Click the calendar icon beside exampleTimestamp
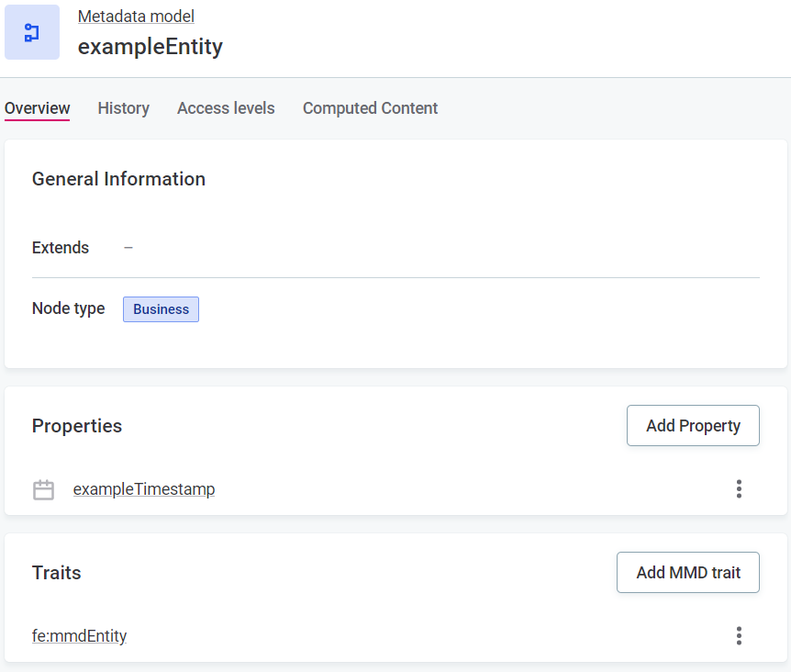The width and height of the screenshot is (791, 672). click(43, 489)
